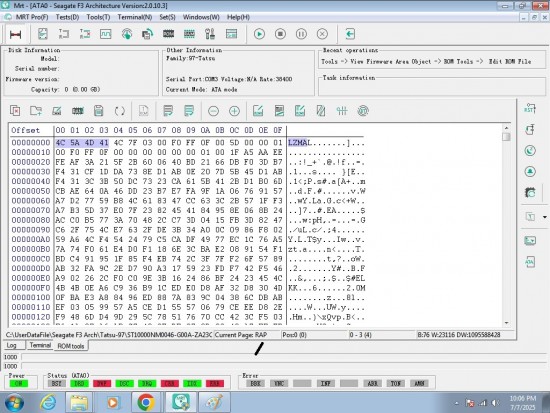The image size is (550, 413).
Task: Click the green RAM chip icon in main toolbar
Action: 189,34
